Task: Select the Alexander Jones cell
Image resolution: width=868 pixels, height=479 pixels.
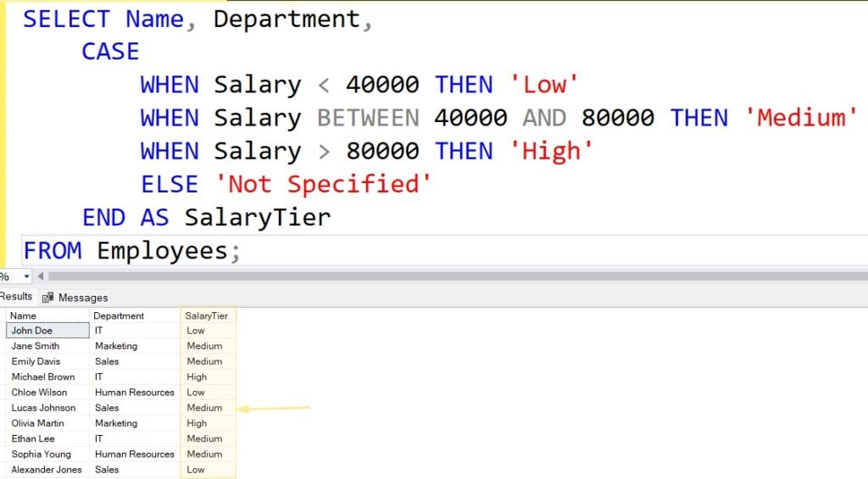Action: (x=47, y=471)
